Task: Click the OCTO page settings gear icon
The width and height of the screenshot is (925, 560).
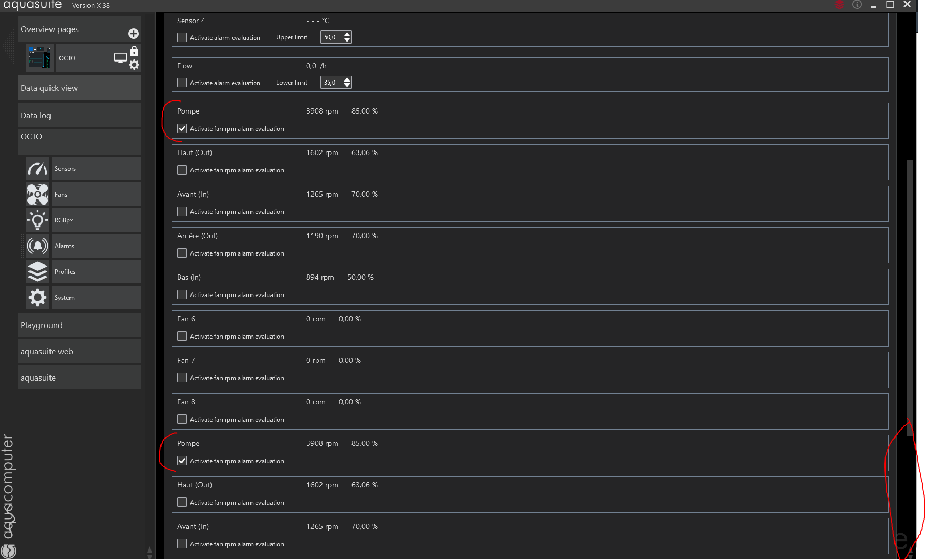Action: [x=134, y=65]
